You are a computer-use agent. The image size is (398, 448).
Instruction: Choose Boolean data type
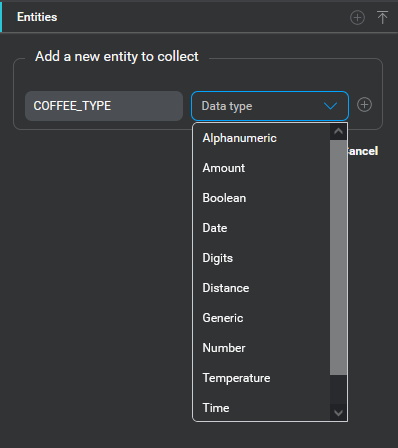point(261,198)
